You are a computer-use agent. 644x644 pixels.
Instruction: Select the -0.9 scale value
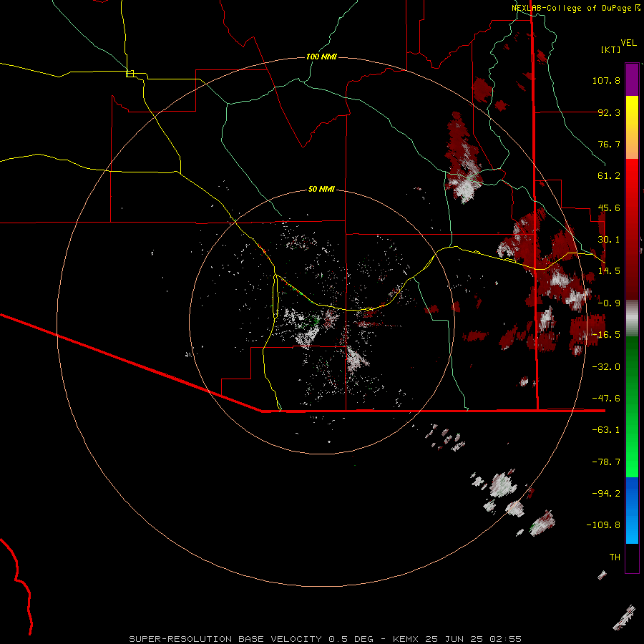point(609,303)
